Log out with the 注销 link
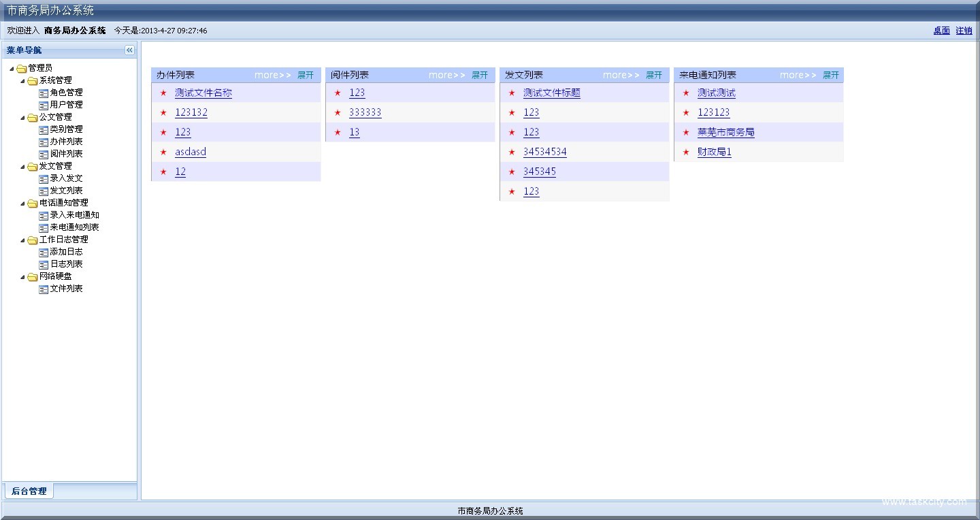The height and width of the screenshot is (520, 980). coord(964,31)
